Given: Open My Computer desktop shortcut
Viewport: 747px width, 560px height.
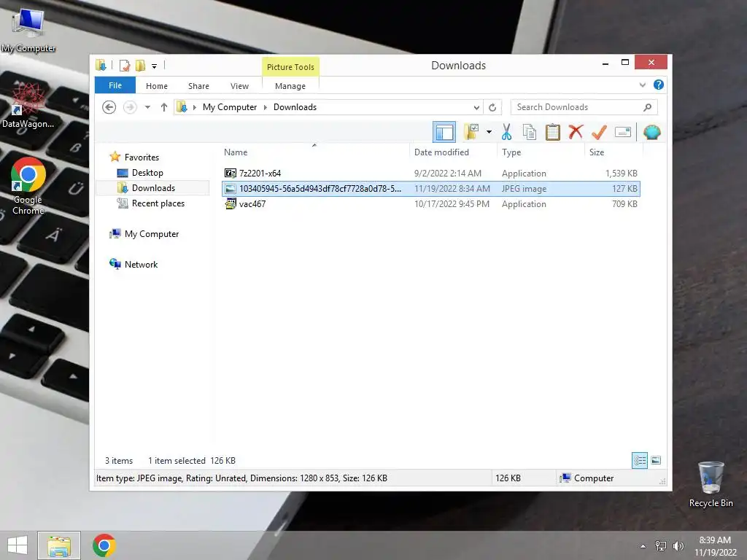Looking at the screenshot, I should click(x=28, y=29).
